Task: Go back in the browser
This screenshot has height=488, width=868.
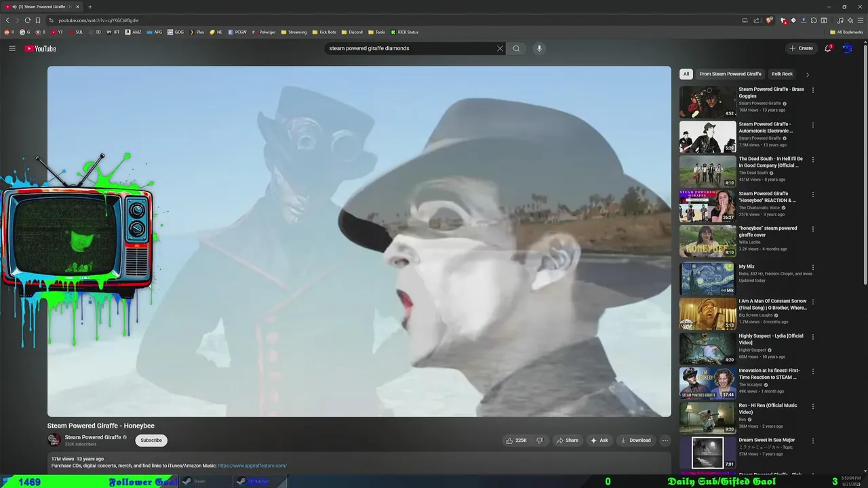Action: pyautogui.click(x=7, y=20)
